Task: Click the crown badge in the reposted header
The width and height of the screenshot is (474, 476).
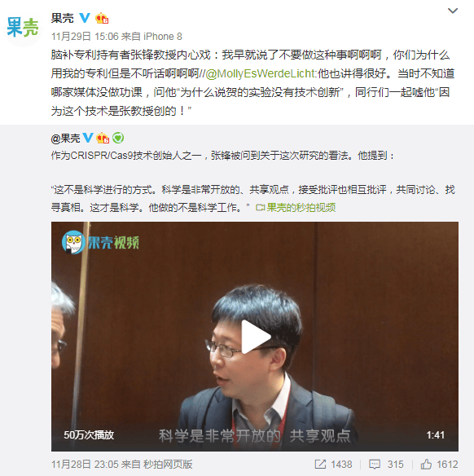Action: click(103, 139)
